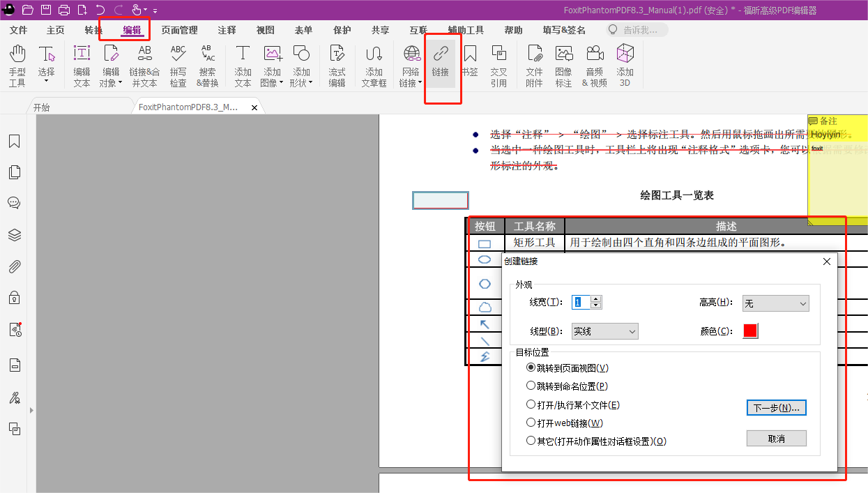Click the 下一步(N) button
The height and width of the screenshot is (493, 868).
pos(776,407)
